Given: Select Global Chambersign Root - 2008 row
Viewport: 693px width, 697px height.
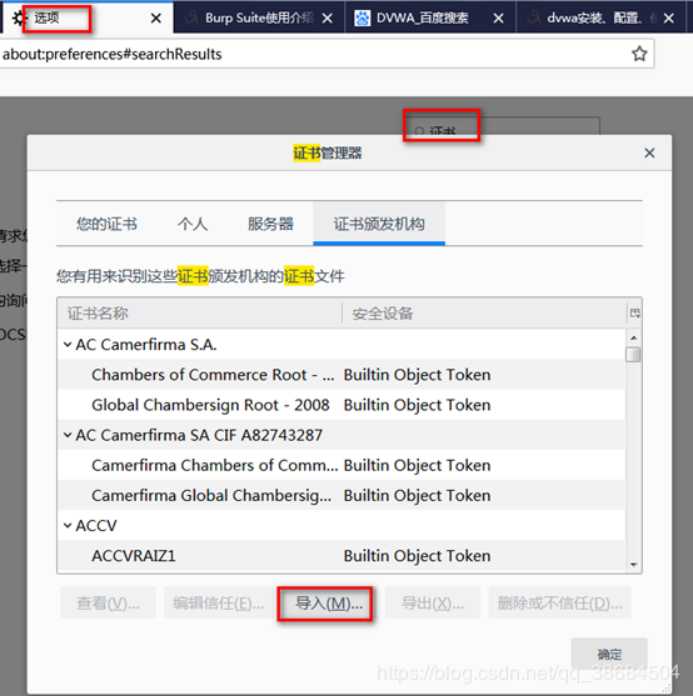Looking at the screenshot, I should 341,405.
